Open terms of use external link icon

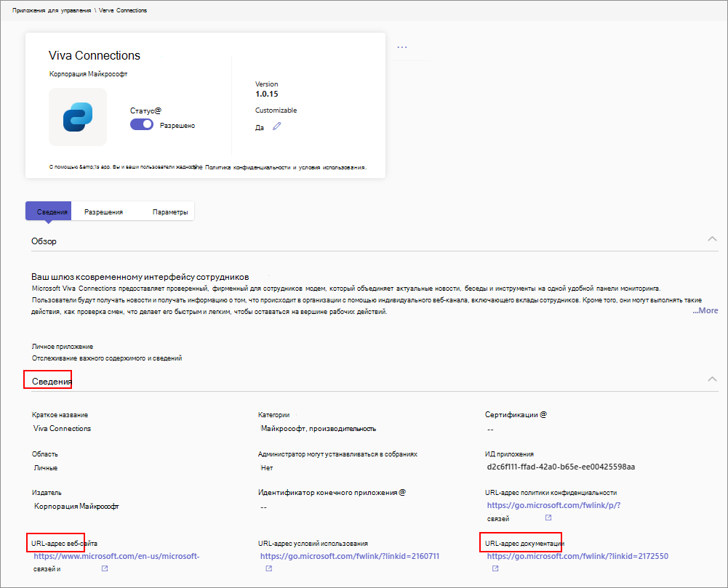[269, 568]
